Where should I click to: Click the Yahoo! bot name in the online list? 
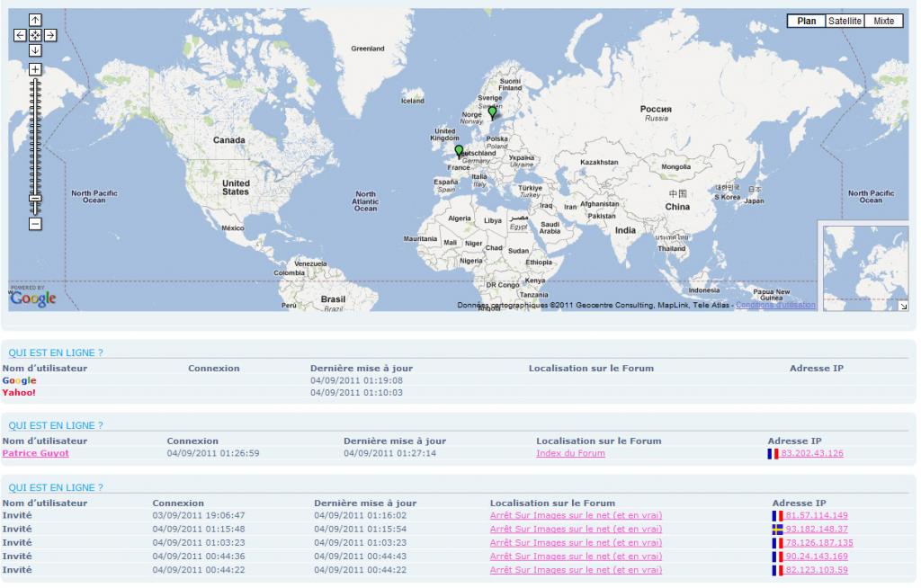19,393
